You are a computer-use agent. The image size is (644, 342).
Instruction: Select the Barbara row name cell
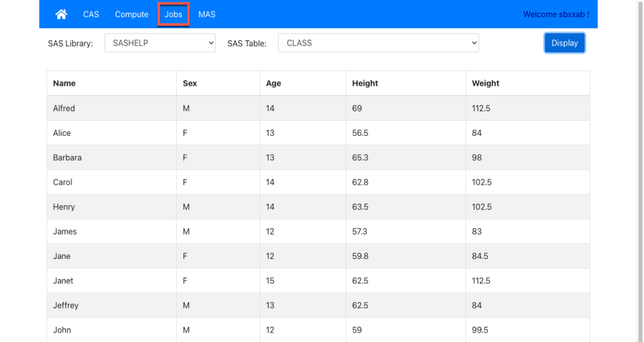click(67, 157)
